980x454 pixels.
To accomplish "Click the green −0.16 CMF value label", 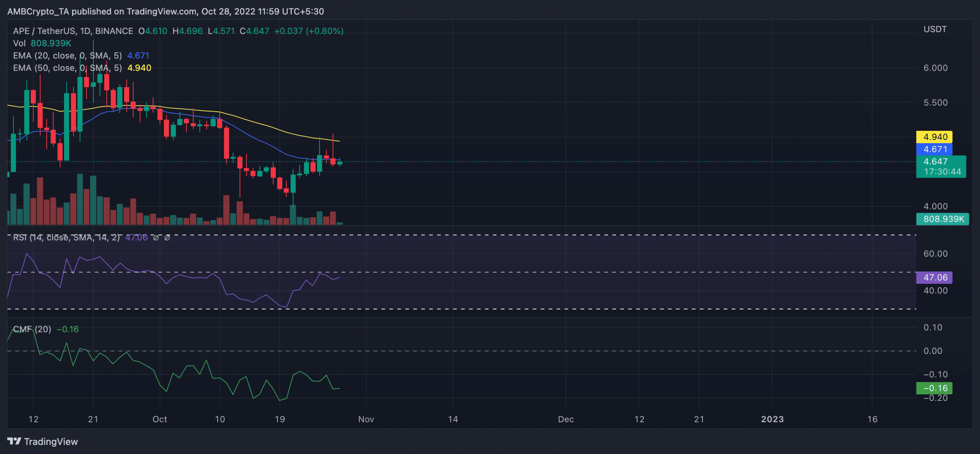I will coord(934,388).
